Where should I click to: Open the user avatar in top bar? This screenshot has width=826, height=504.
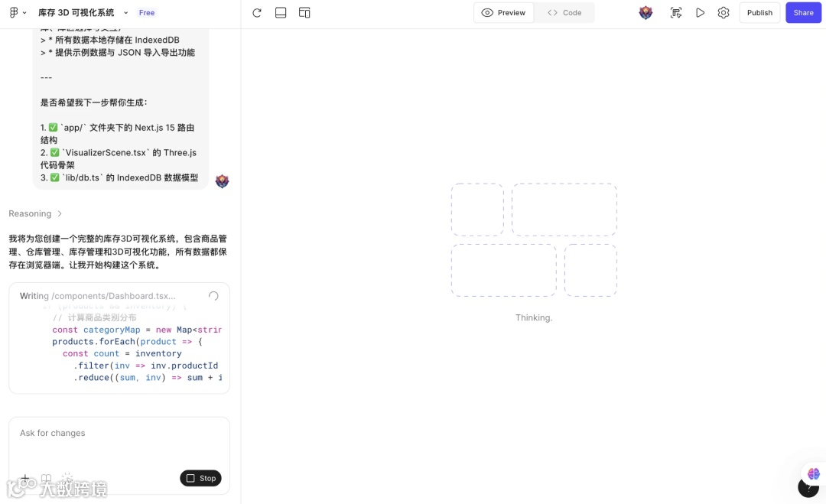[646, 13]
